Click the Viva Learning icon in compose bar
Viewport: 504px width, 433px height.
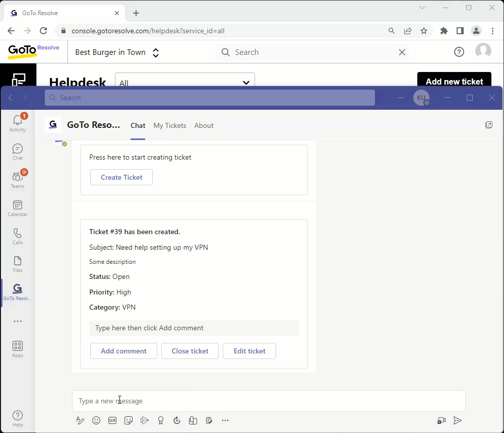193,420
